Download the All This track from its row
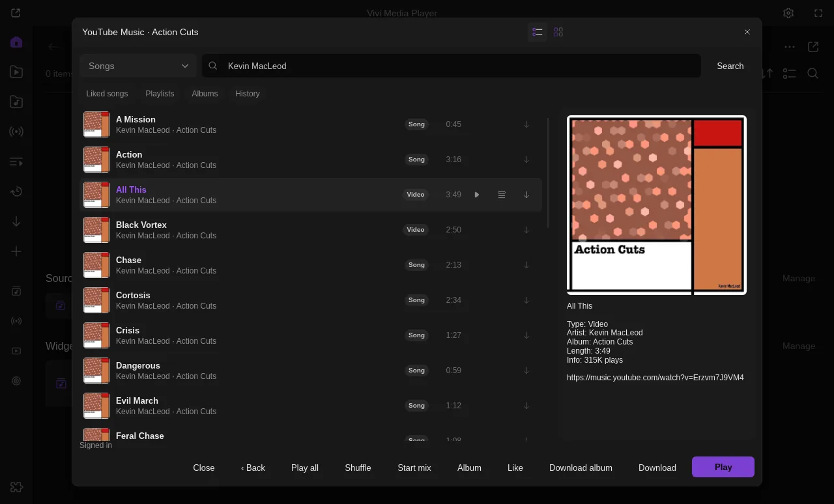Screen dimensions: 834x504 point(526,195)
